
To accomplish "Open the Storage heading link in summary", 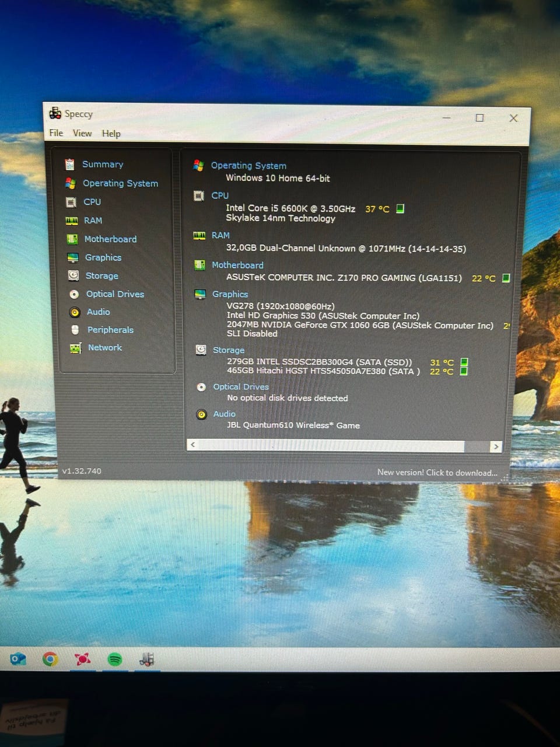I will pos(229,350).
